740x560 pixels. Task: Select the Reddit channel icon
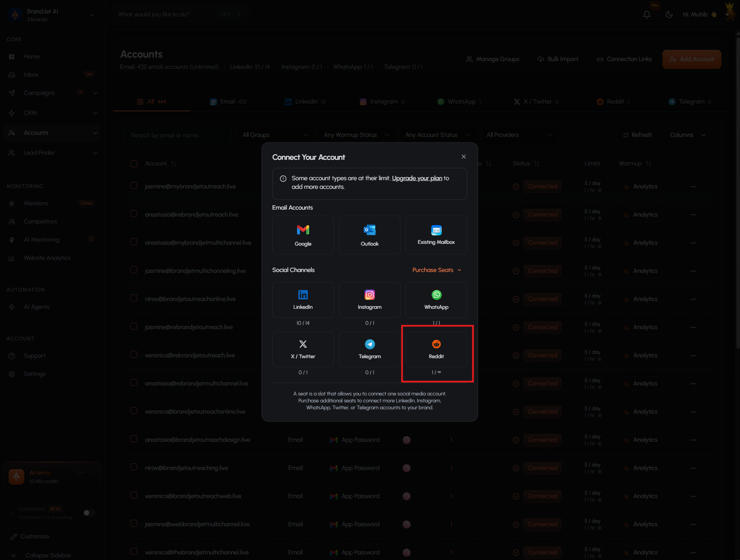436,344
